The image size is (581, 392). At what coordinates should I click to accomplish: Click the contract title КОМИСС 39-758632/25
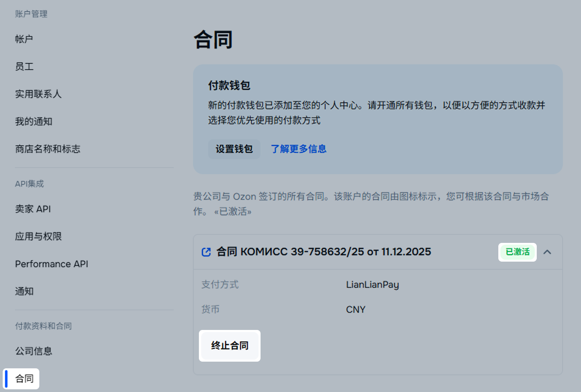pos(324,252)
